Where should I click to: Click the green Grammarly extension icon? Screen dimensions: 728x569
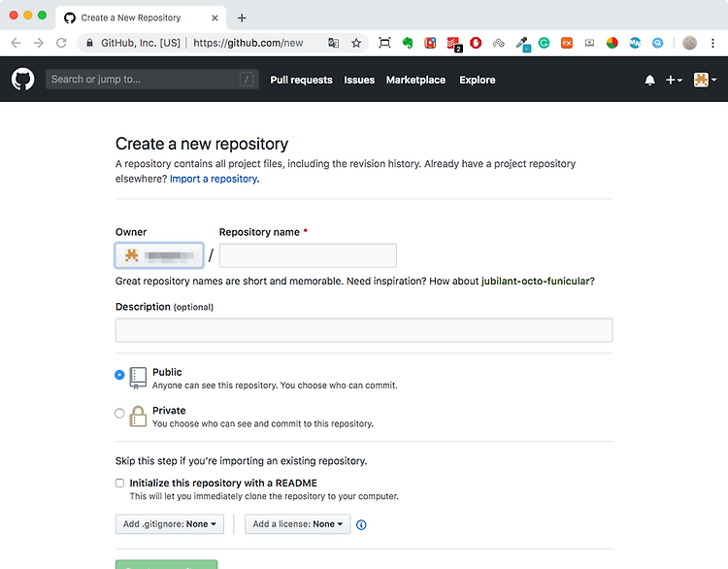click(545, 43)
